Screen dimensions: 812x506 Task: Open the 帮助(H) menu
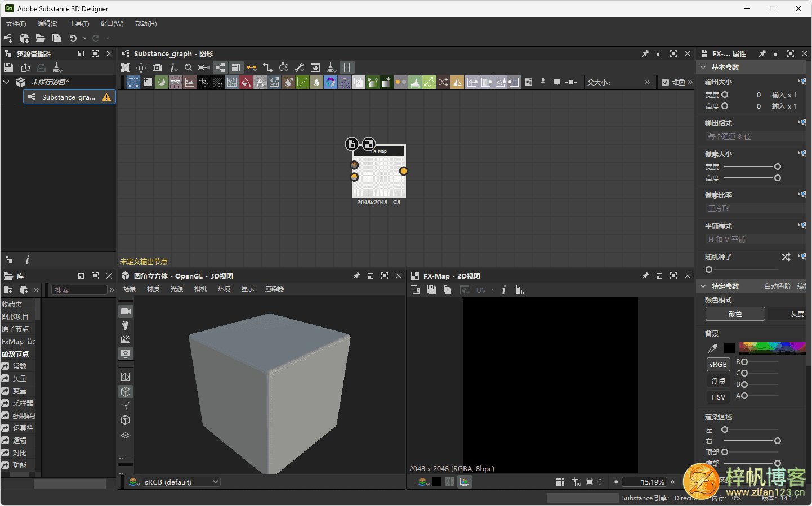click(146, 24)
